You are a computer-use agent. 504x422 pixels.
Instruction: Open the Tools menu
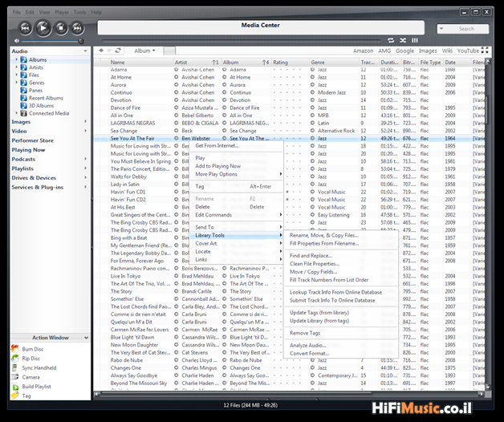[x=79, y=12]
